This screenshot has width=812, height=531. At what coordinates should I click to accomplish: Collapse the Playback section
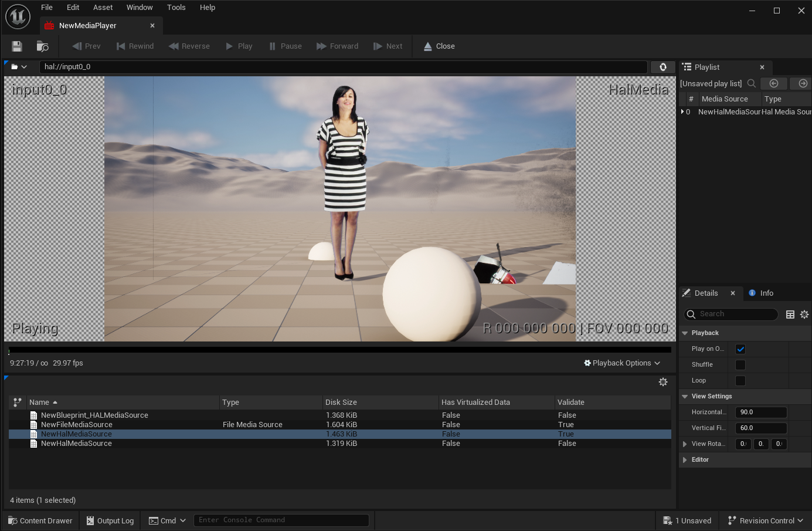685,333
